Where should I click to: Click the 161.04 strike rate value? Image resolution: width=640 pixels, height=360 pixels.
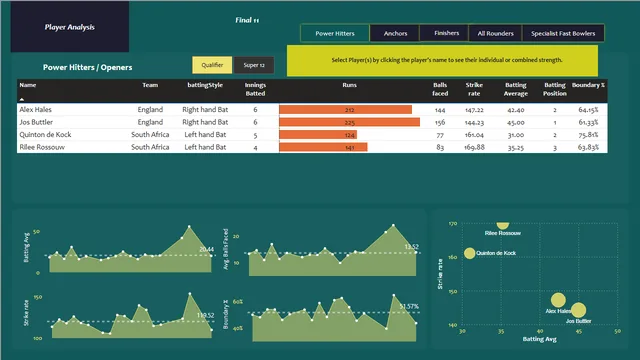[474, 135]
